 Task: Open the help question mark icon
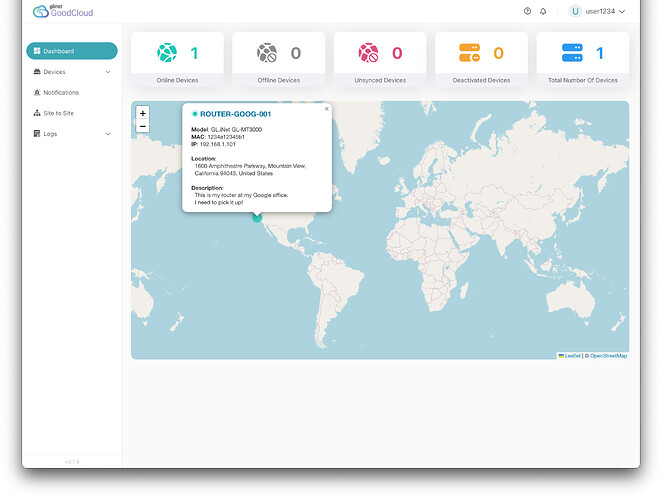[x=527, y=11]
